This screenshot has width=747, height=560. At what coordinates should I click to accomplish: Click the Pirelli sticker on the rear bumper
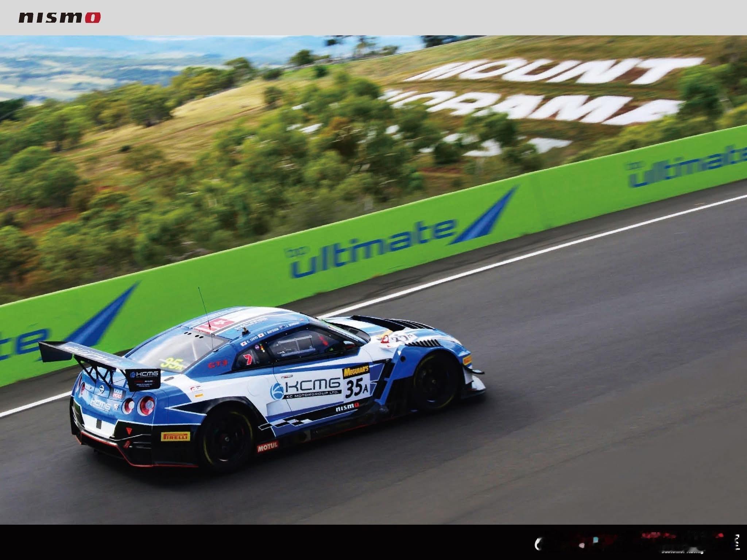tap(175, 436)
